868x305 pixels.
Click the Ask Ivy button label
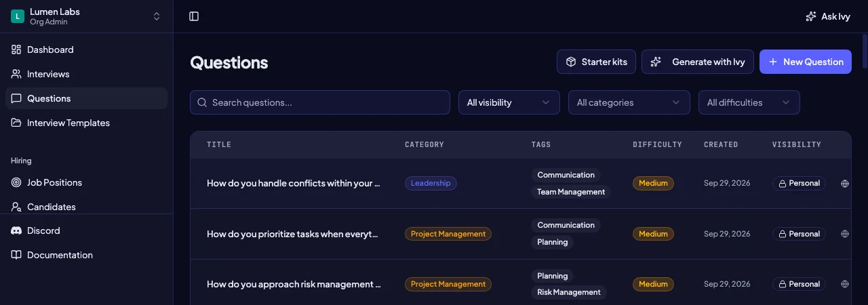(835, 16)
